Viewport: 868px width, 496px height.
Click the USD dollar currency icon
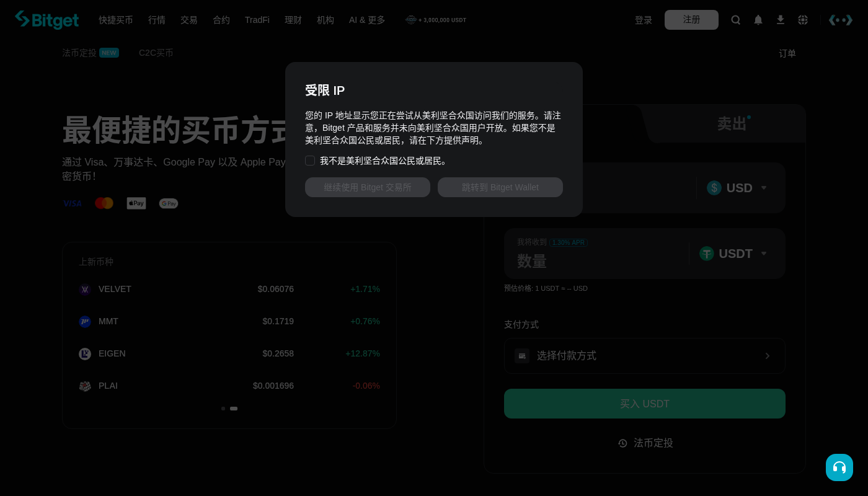714,188
